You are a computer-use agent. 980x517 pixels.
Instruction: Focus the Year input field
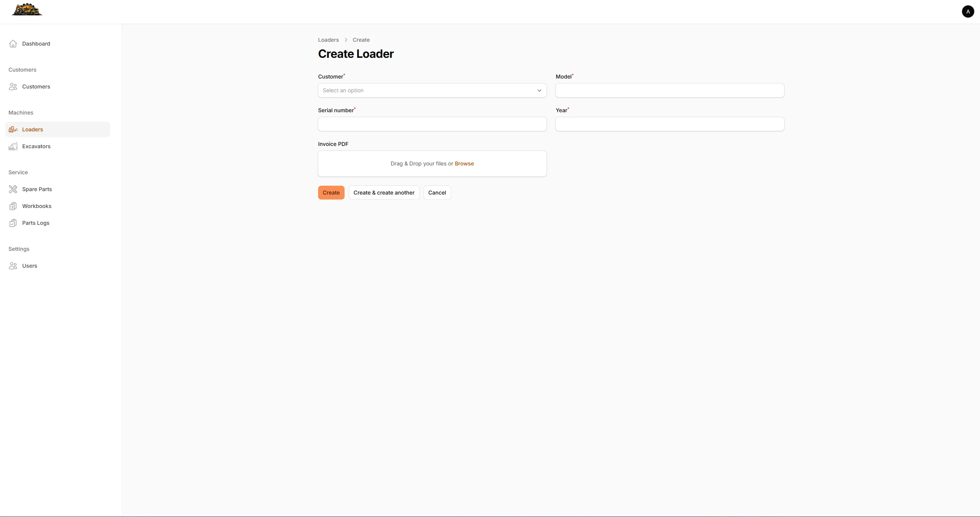tap(670, 124)
